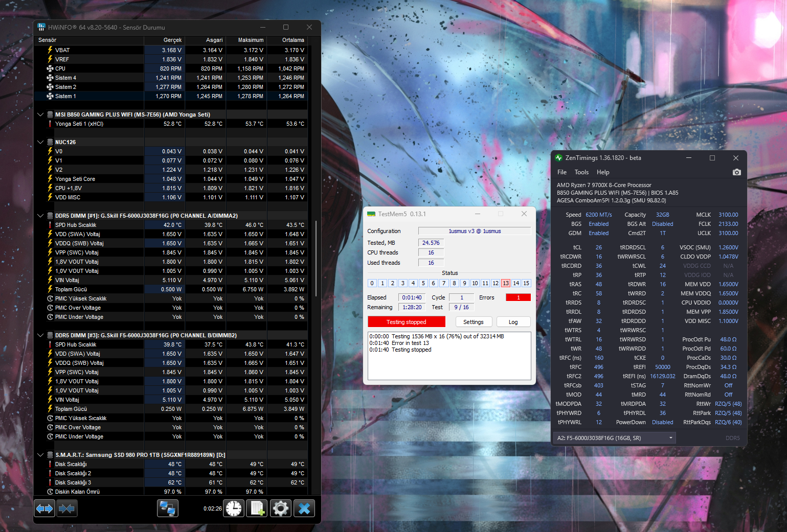Click the Elapsed time value 0:01:40
This screenshot has height=532, width=787.
click(x=412, y=297)
